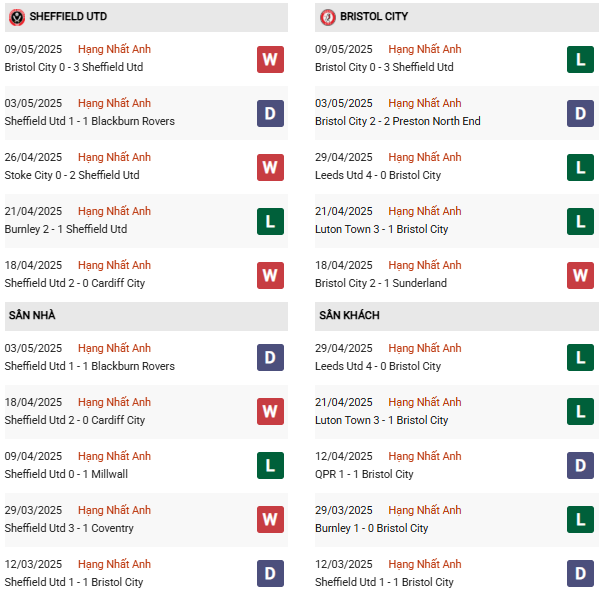Click the L badge for Sheffield Utd 0-1 Millwall
This screenshot has height=595, width=600.
click(270, 465)
